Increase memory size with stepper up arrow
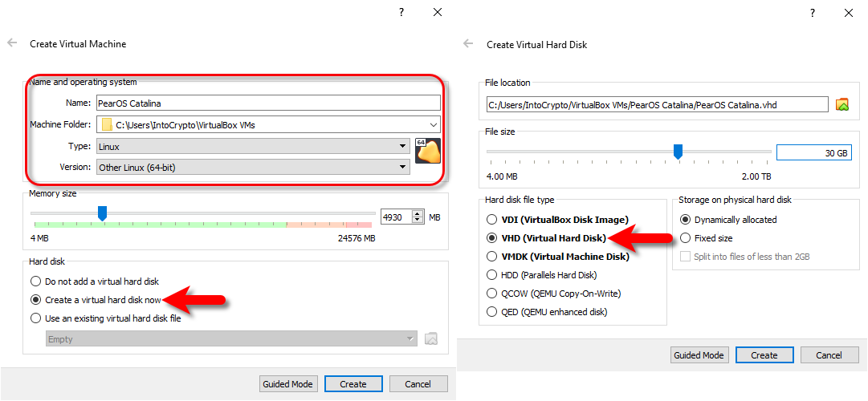This screenshot has height=401, width=868. tap(418, 213)
